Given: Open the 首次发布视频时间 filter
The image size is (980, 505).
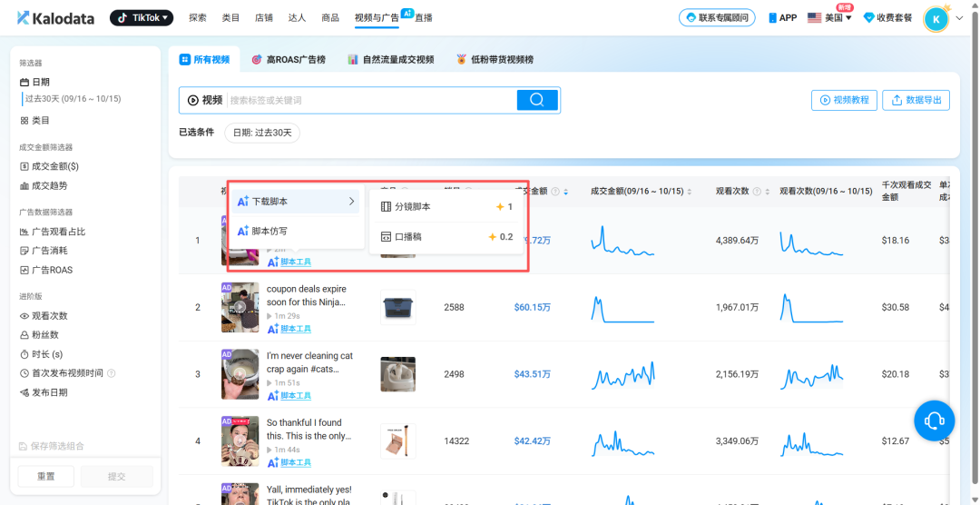Looking at the screenshot, I should tap(62, 373).
